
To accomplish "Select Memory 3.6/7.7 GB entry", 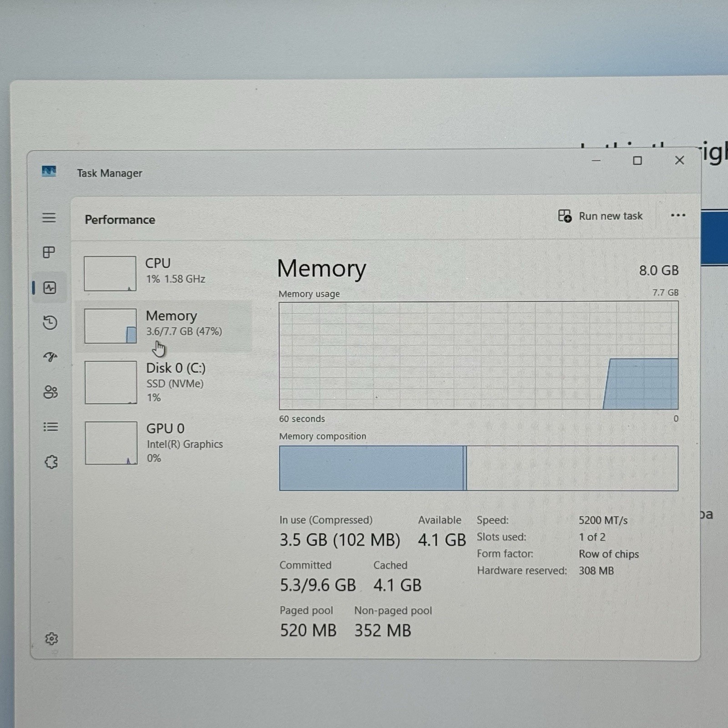I will click(x=164, y=326).
